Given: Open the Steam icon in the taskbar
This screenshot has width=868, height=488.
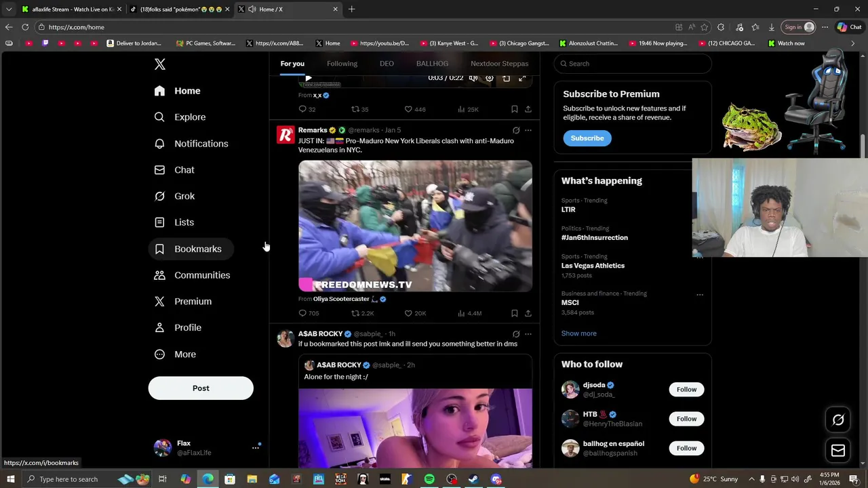Looking at the screenshot, I should tap(474, 479).
